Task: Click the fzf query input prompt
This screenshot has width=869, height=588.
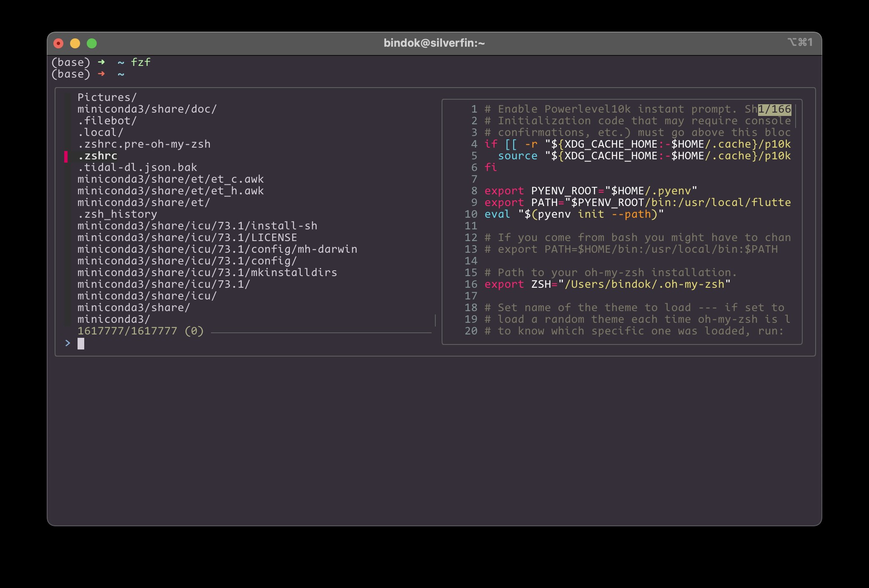Action: click(x=81, y=343)
